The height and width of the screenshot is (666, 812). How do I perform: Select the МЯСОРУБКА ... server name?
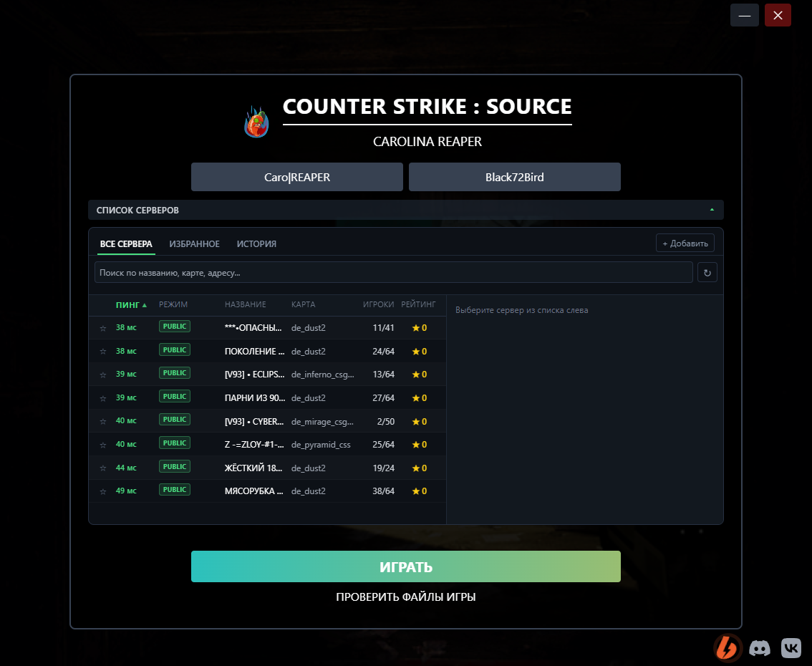click(253, 491)
